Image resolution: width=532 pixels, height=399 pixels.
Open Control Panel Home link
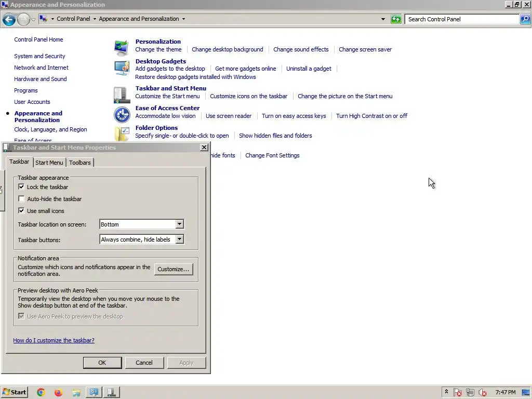point(38,39)
